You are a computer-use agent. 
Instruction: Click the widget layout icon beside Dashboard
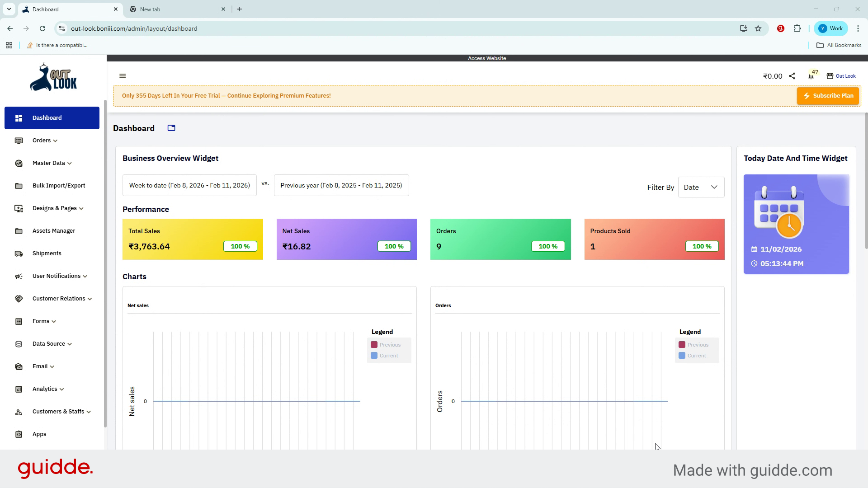coord(171,128)
